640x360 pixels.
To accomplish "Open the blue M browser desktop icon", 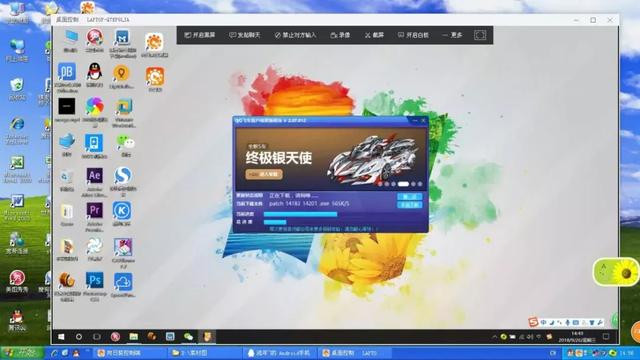I will (x=122, y=38).
